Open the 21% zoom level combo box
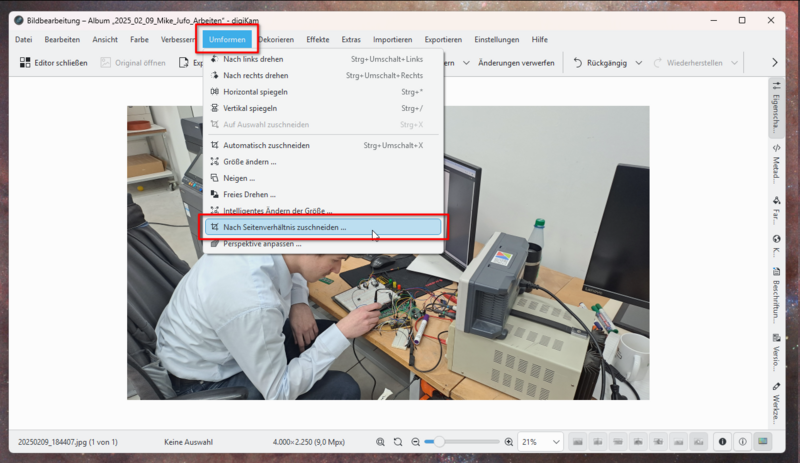 click(x=540, y=442)
